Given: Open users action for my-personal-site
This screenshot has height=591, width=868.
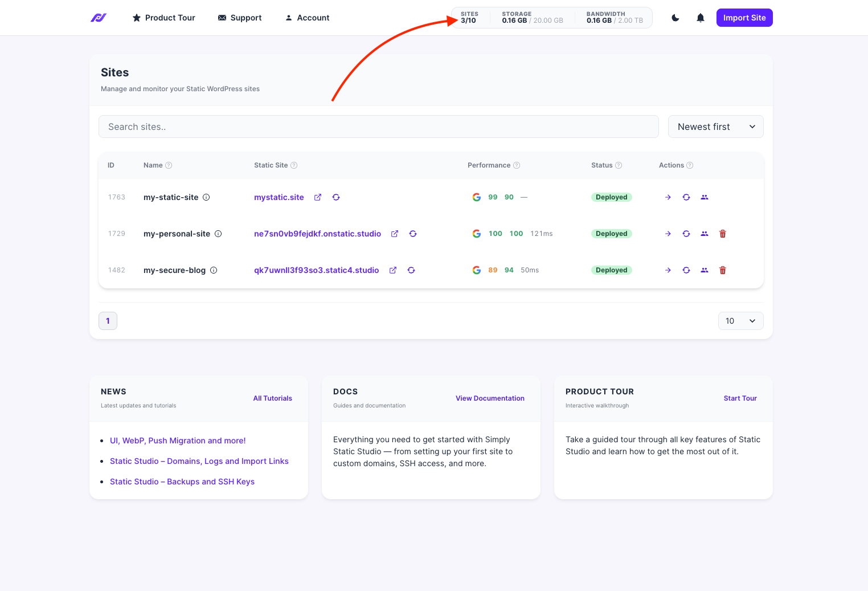Looking at the screenshot, I should pyautogui.click(x=705, y=234).
